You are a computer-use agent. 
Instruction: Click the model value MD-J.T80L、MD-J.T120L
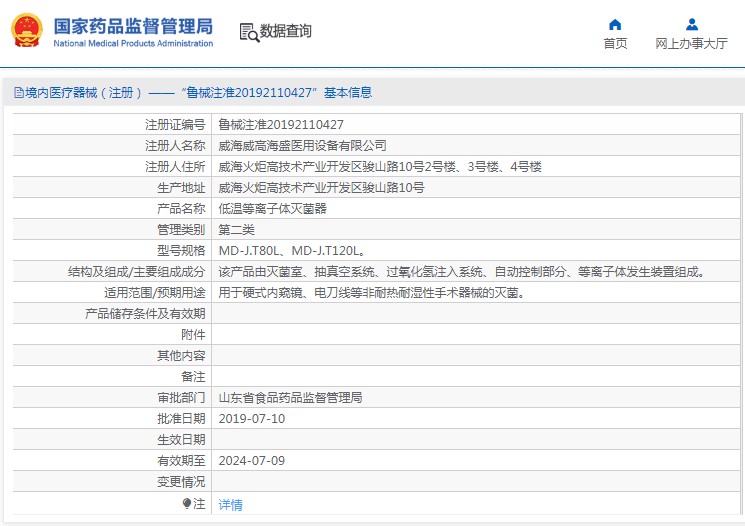(291, 251)
